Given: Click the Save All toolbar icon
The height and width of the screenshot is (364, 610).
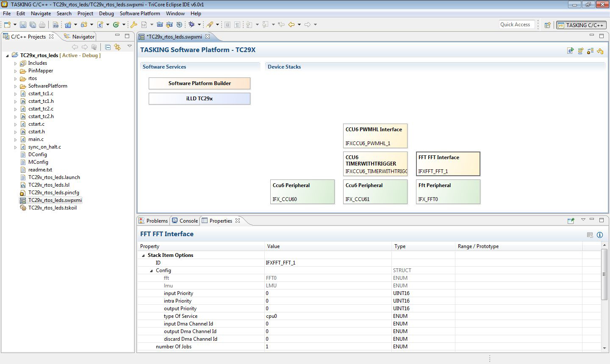Looking at the screenshot, I should pos(32,25).
